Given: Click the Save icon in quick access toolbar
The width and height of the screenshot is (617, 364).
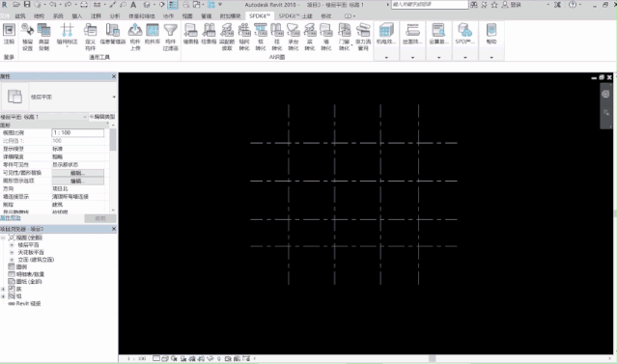Looking at the screenshot, I should pos(27,4).
